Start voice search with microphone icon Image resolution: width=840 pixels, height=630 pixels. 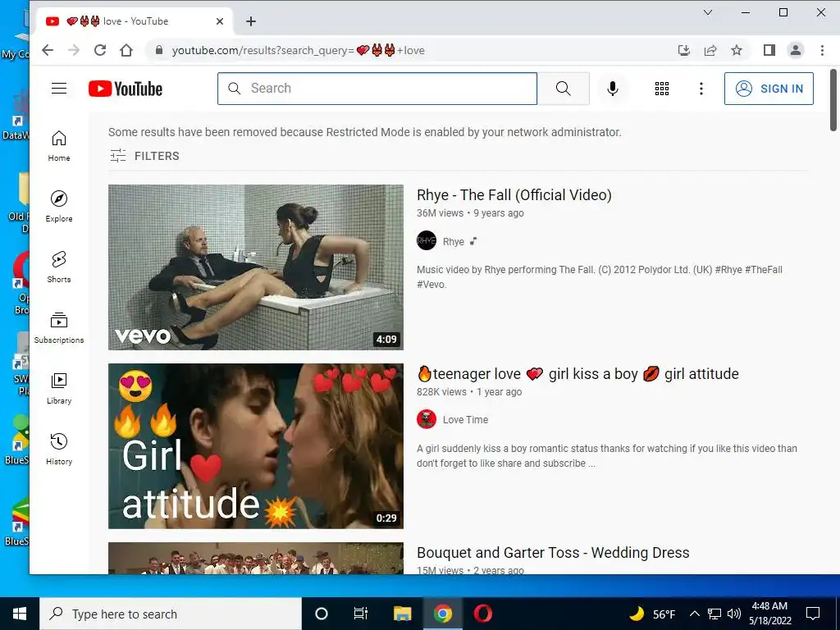(613, 89)
